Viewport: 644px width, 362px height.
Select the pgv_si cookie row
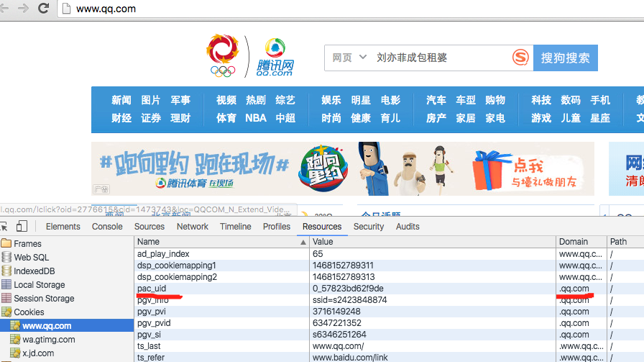[x=389, y=335]
